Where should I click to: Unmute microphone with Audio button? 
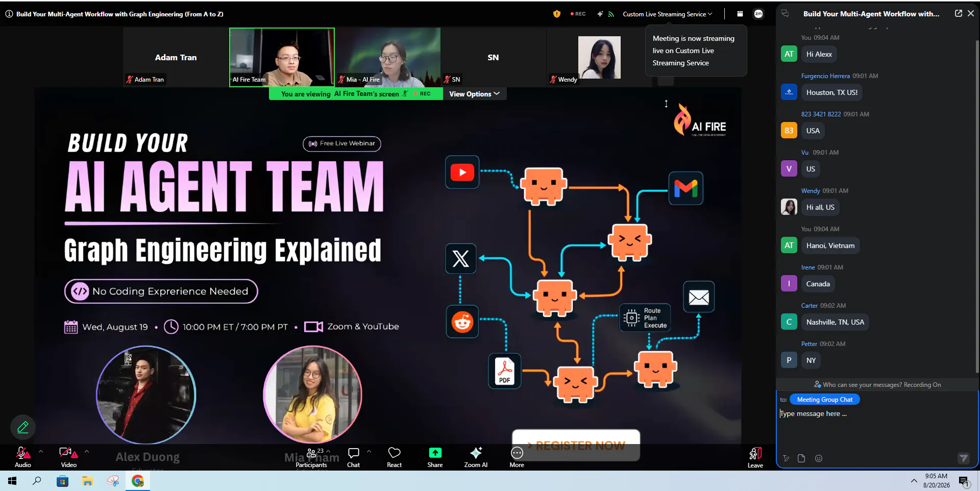[x=23, y=457]
